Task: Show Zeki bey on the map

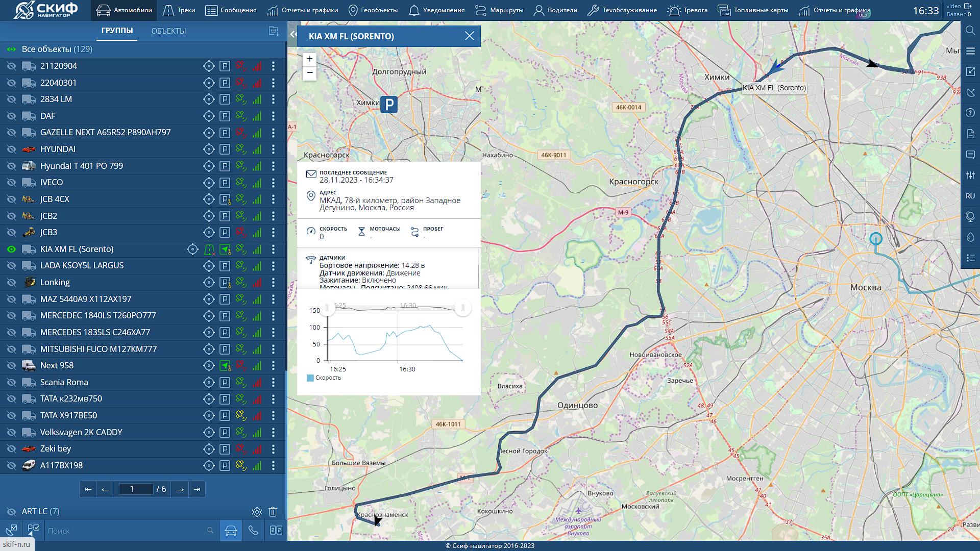Action: [x=11, y=448]
